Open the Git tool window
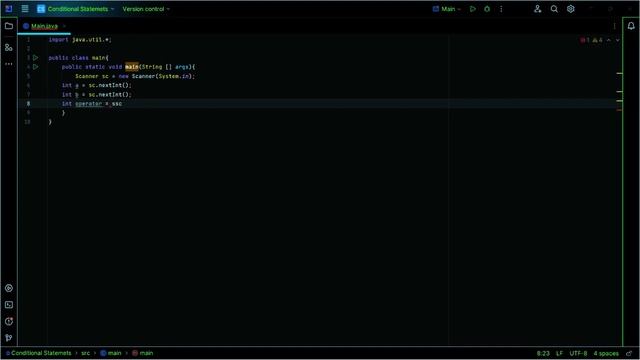 click(x=9, y=338)
